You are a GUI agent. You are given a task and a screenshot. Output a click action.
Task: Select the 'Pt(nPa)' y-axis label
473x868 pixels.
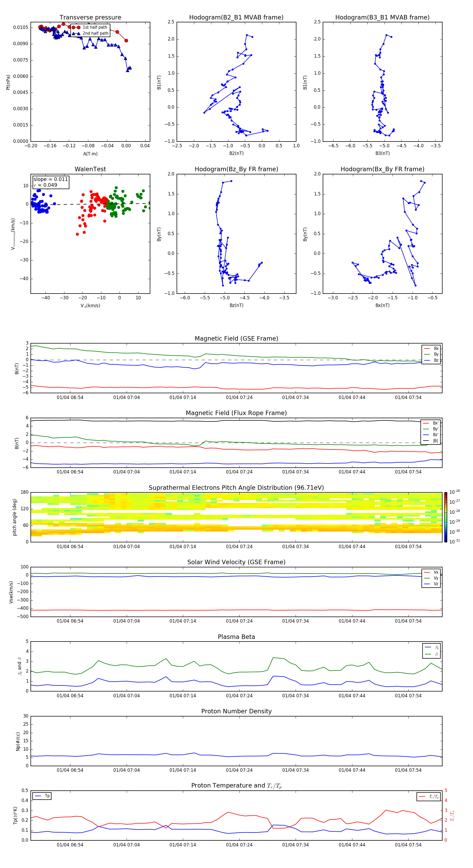point(8,82)
